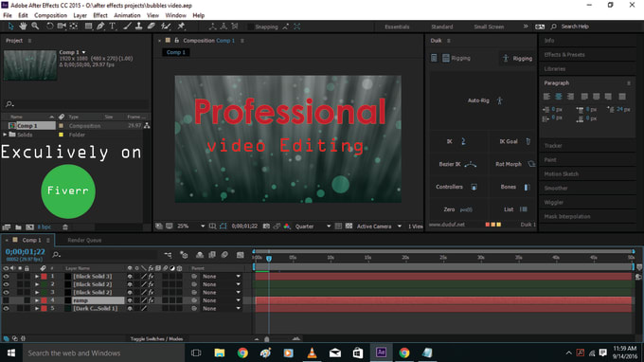Select the Pen tool
The height and width of the screenshot is (362, 644).
100,27
